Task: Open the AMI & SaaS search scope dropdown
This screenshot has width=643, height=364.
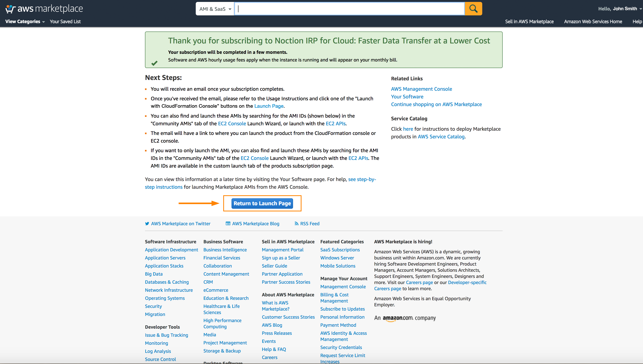Action: 215,9
